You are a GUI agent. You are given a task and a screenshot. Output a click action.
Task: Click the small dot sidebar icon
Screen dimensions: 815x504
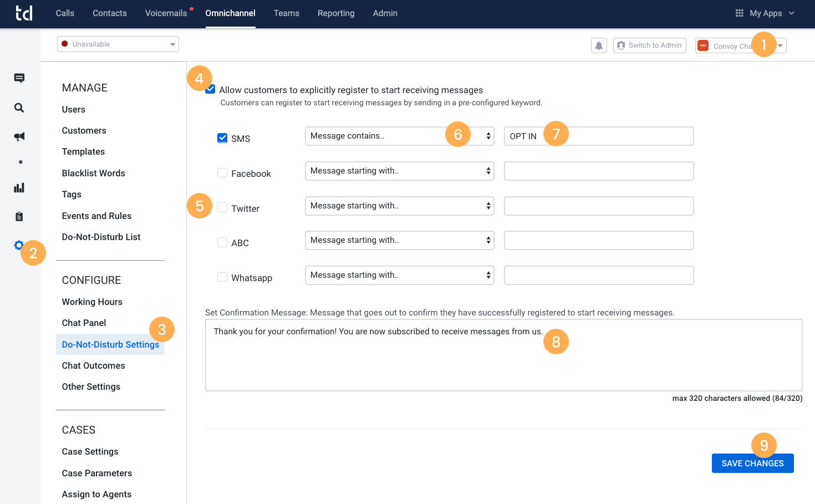(x=21, y=162)
